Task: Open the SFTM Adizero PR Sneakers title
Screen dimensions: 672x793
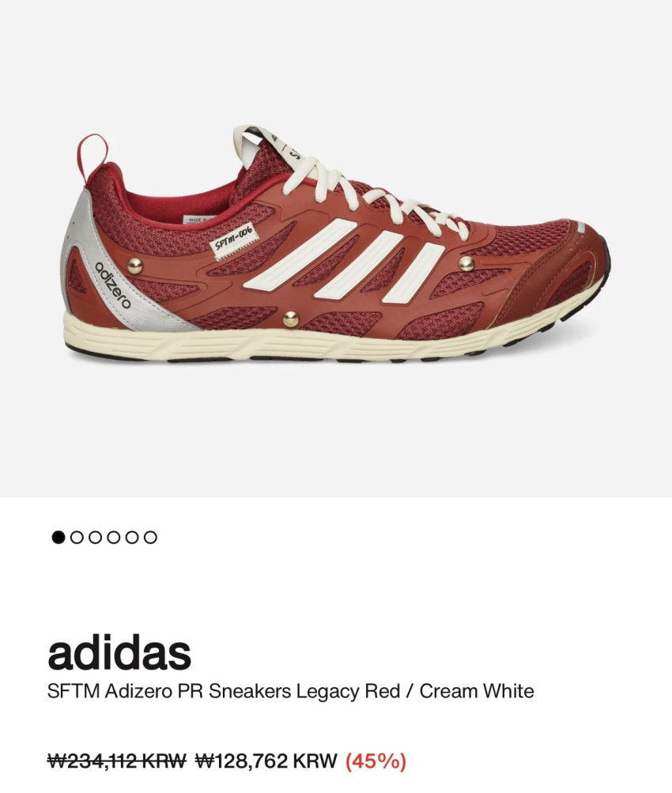Action: point(290,691)
